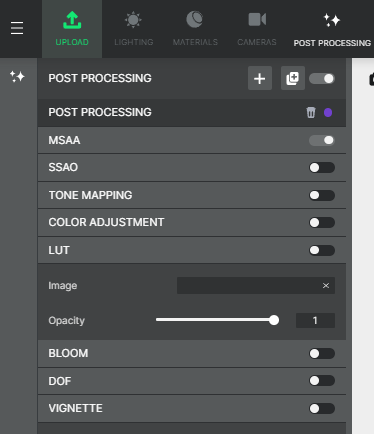The width and height of the screenshot is (374, 434).
Task: Select the Post Processing preset row
Action: 192,112
